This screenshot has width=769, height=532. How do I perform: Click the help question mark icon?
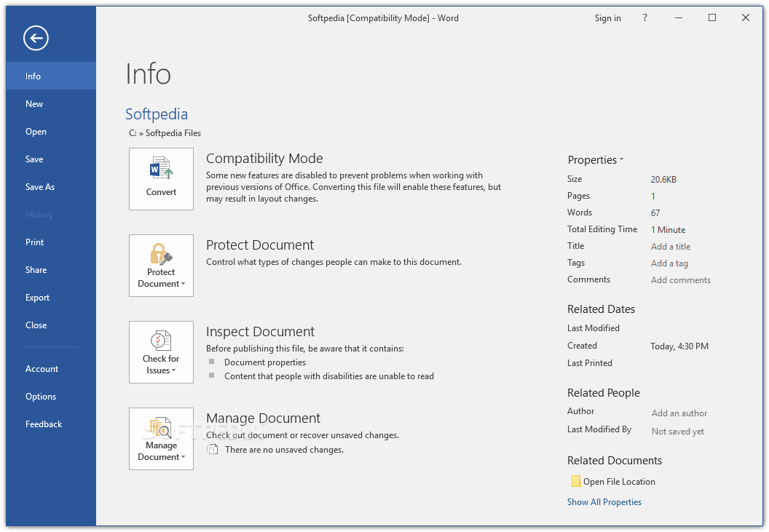645,18
